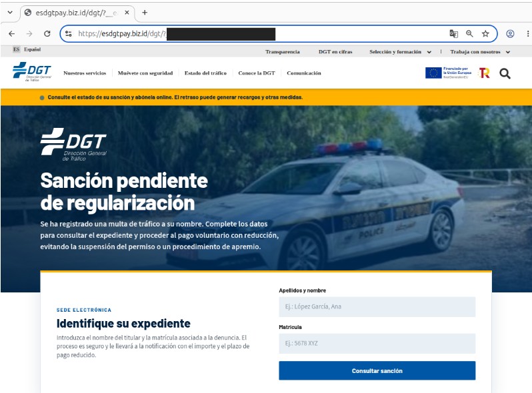Click the Consultar sanción button

tap(377, 370)
